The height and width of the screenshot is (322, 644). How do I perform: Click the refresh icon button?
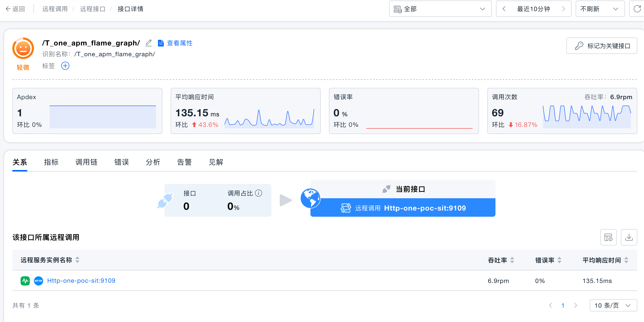(x=637, y=9)
